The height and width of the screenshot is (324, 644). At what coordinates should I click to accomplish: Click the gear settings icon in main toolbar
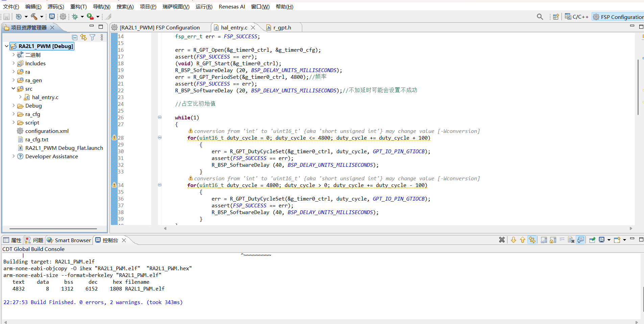(63, 16)
